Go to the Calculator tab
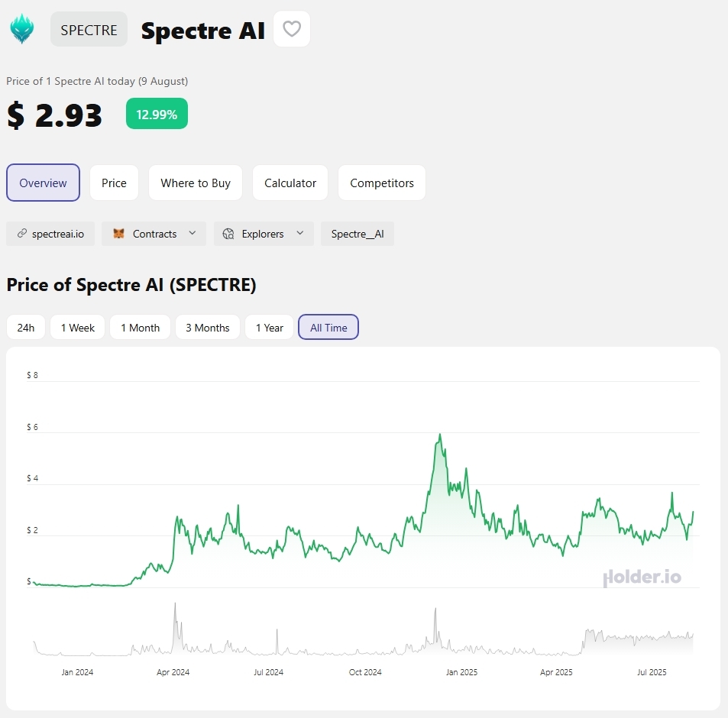This screenshot has width=728, height=718. pyautogui.click(x=290, y=183)
